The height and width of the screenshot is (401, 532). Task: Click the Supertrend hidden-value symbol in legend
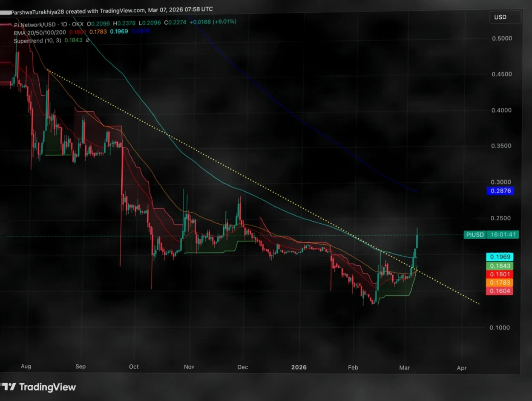(87, 40)
